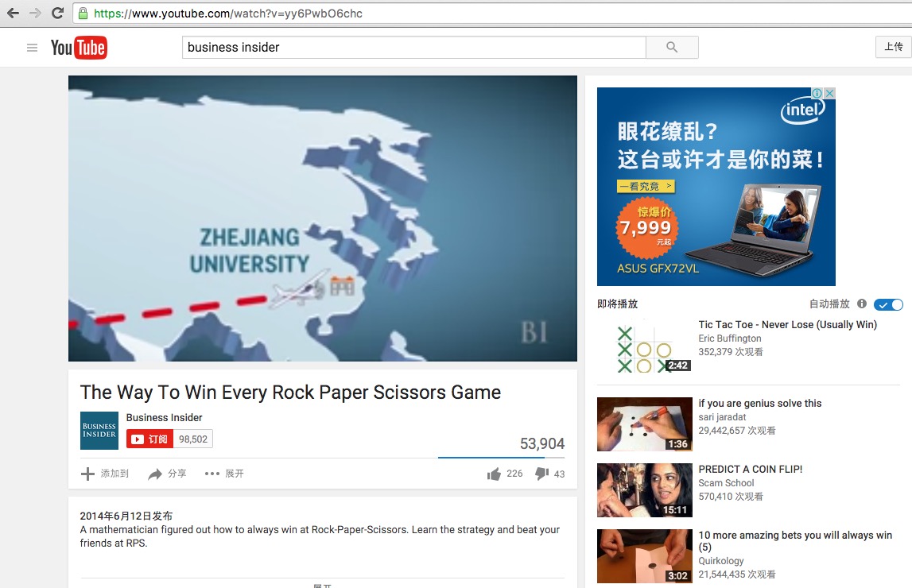Toggle the autoplay switch off
This screenshot has height=588, width=912.
(x=888, y=304)
